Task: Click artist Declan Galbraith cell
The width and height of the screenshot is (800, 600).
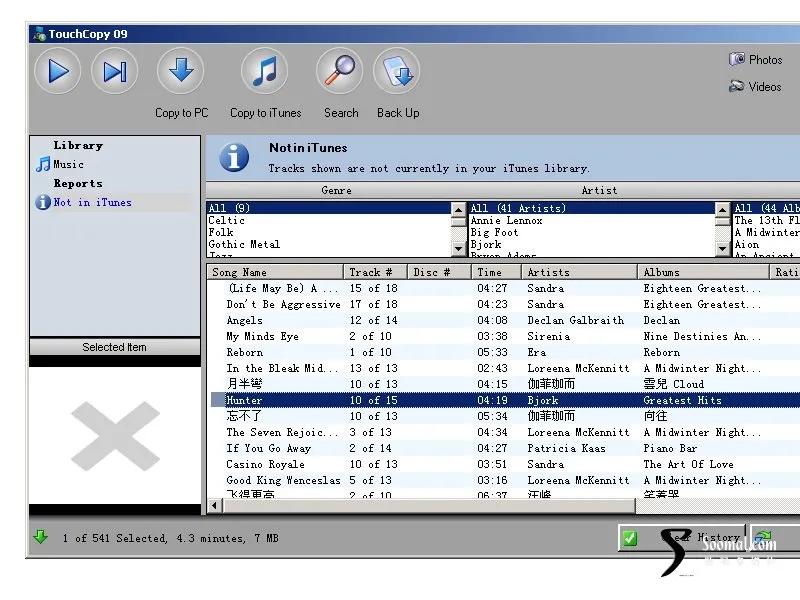Action: point(576,320)
